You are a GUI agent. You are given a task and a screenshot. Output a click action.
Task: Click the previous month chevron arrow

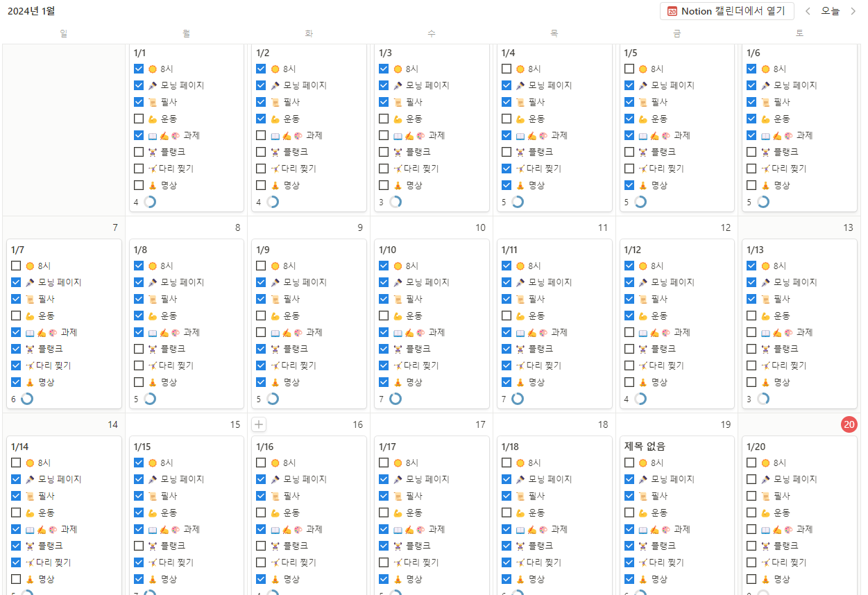[x=808, y=11]
